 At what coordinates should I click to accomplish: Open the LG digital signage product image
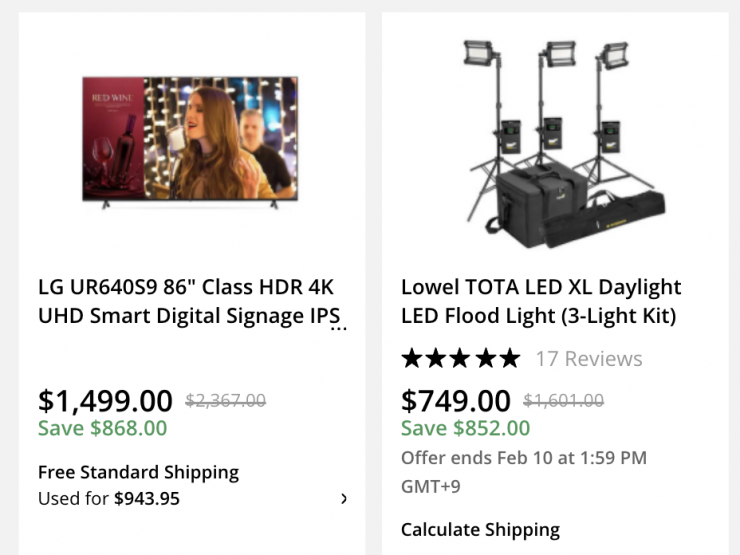[190, 141]
